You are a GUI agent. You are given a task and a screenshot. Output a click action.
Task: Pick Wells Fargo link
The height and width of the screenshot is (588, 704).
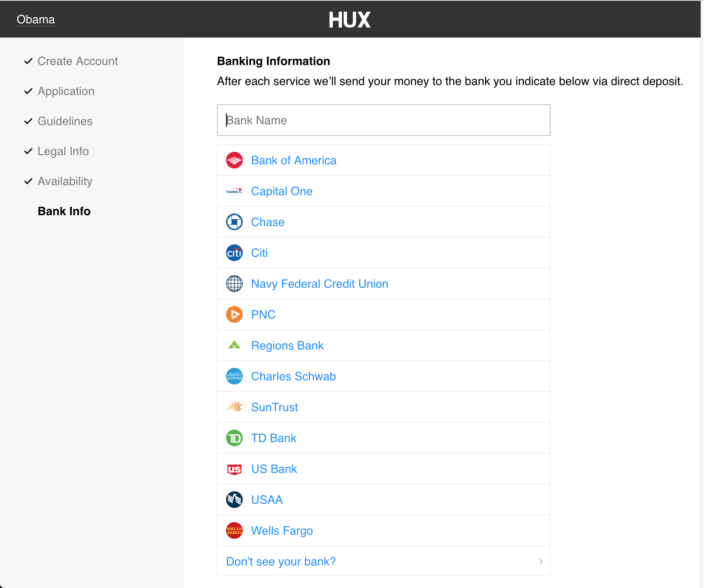282,531
